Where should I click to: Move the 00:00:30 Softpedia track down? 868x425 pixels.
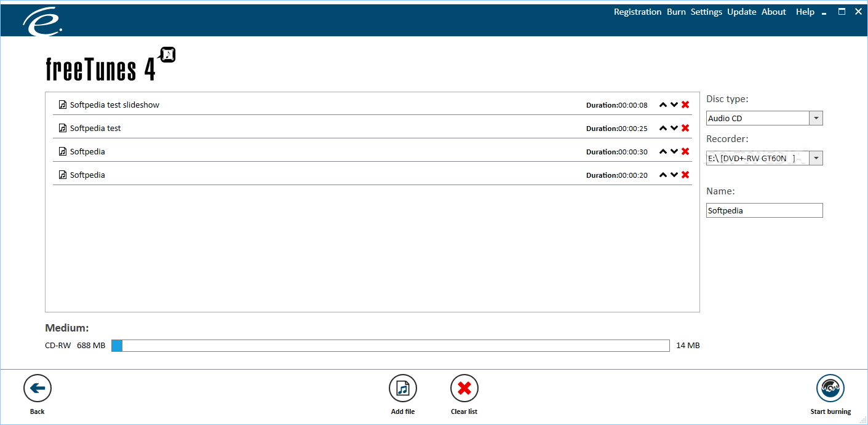pos(674,152)
